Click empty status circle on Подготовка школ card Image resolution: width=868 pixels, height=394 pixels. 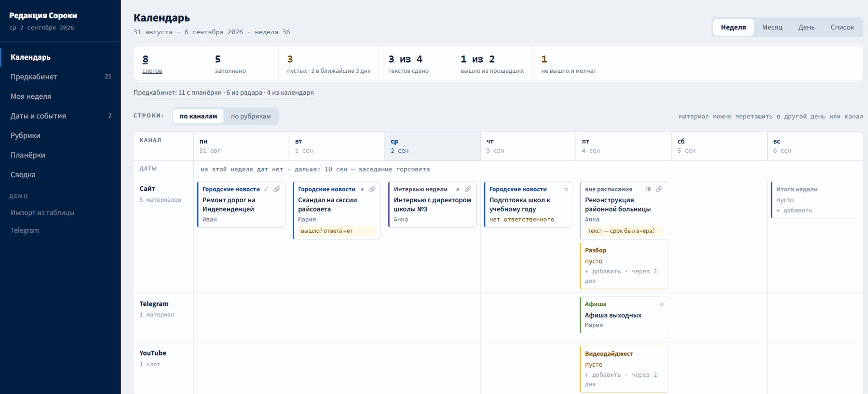tap(566, 190)
